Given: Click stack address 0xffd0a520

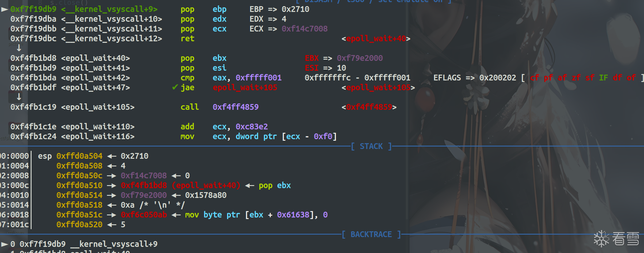Looking at the screenshot, I should 79,225.
